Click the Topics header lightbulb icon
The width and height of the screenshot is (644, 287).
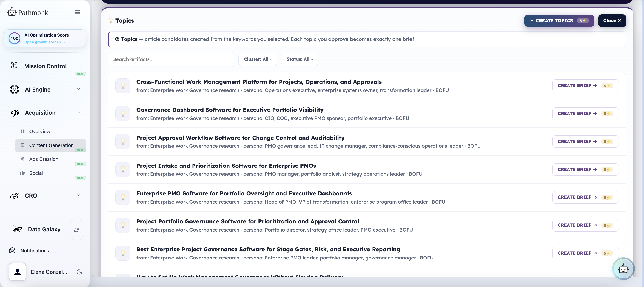click(111, 20)
